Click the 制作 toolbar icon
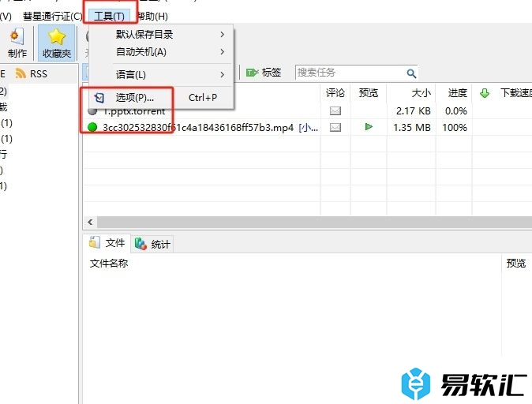This screenshot has height=404, width=532. point(17,43)
